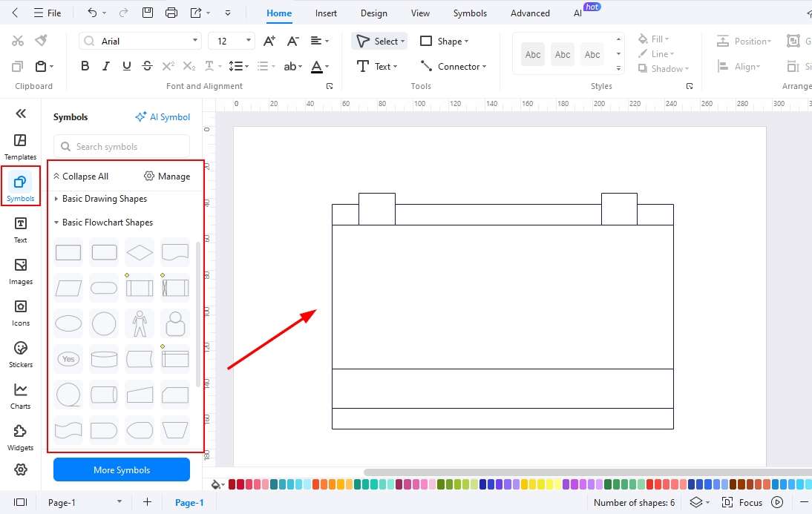812x514 pixels.
Task: Toggle strikethrough formatting
Action: pos(147,66)
